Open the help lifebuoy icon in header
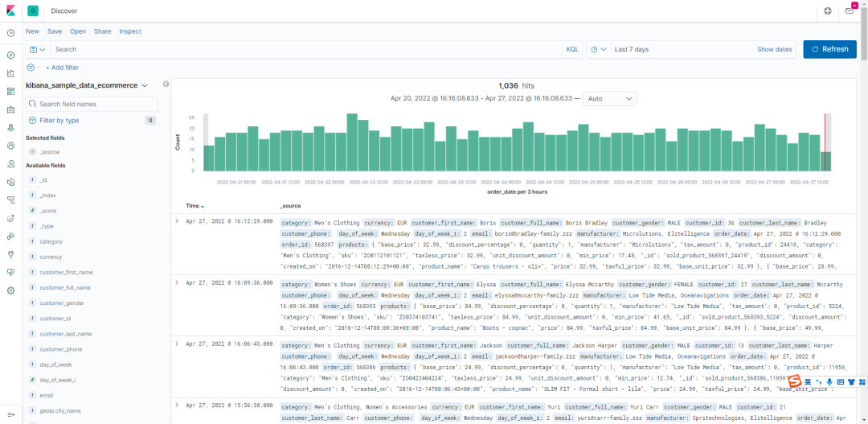The image size is (868, 424). pos(828,10)
